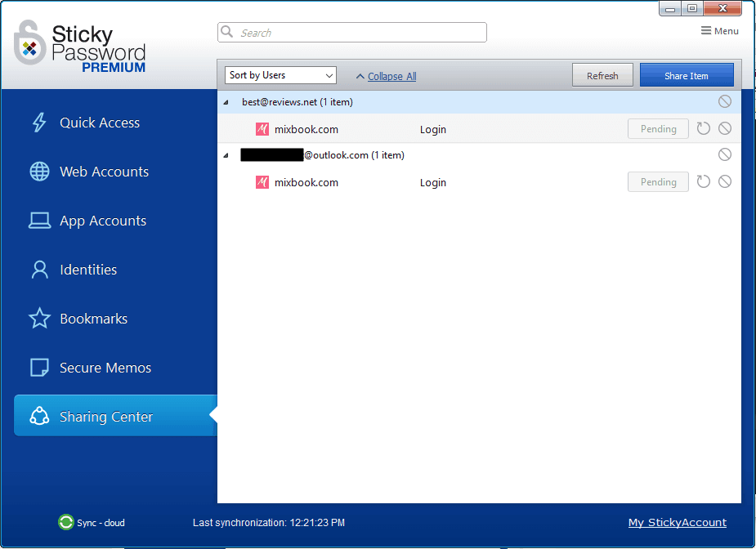This screenshot has width=756, height=549.
Task: Cancel sharing for best@reviews.net via block icon
Action: point(725,101)
